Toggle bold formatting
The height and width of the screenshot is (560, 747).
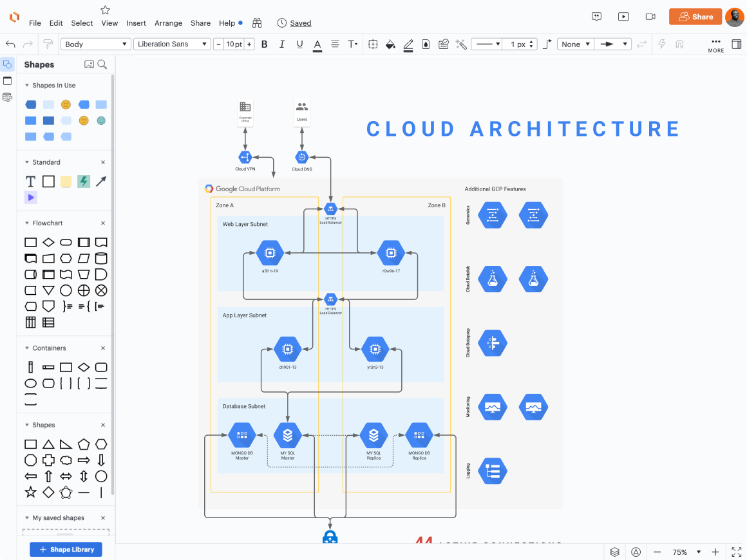point(264,44)
